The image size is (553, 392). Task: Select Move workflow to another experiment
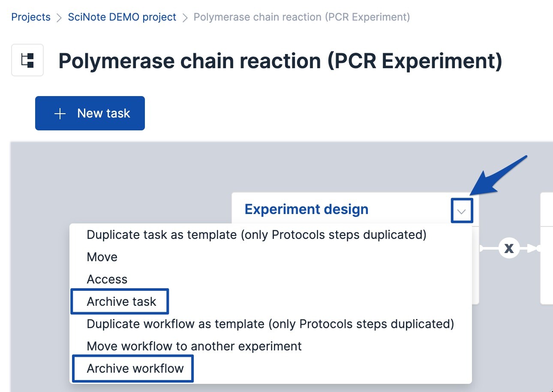194,346
